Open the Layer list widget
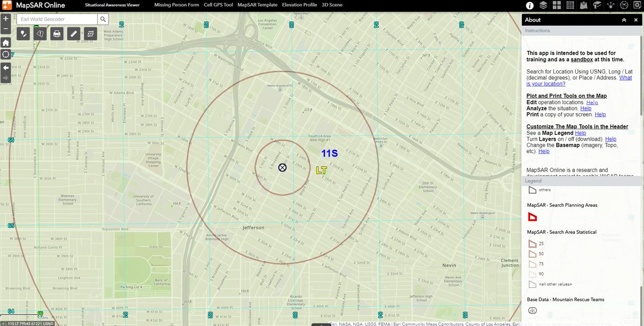This screenshot has width=644, height=326. click(544, 5)
